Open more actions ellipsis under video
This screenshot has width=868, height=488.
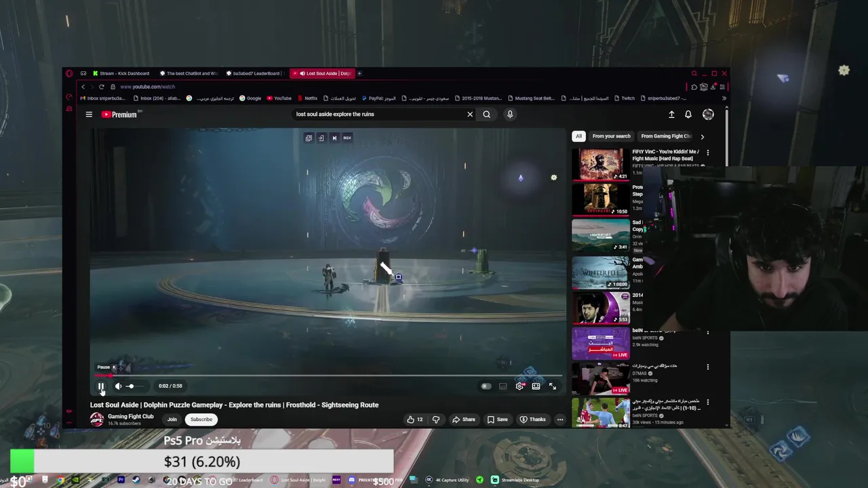click(x=560, y=420)
